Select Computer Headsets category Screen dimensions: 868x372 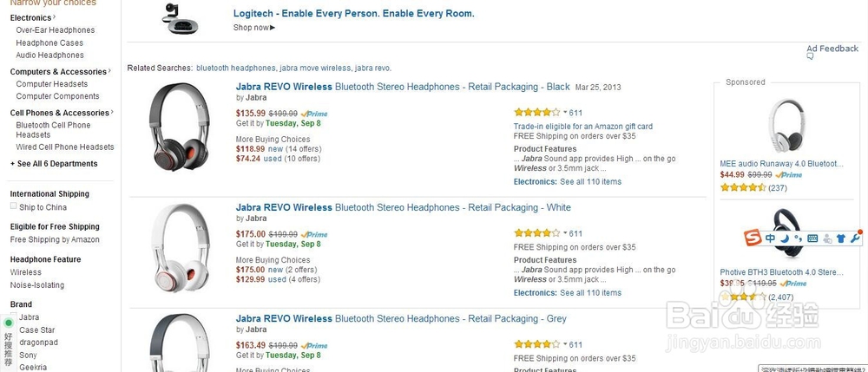click(52, 84)
